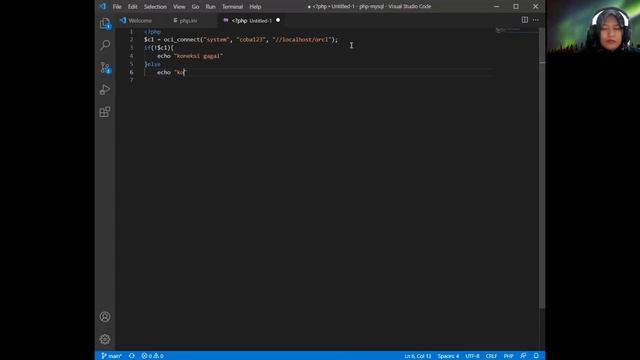Open the Go menu
Viewport: 640px width, 360px height.
click(196, 7)
